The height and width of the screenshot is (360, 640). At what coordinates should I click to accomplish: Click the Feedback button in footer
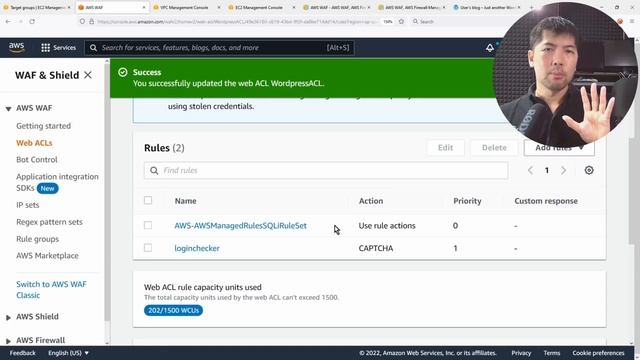[22, 353]
